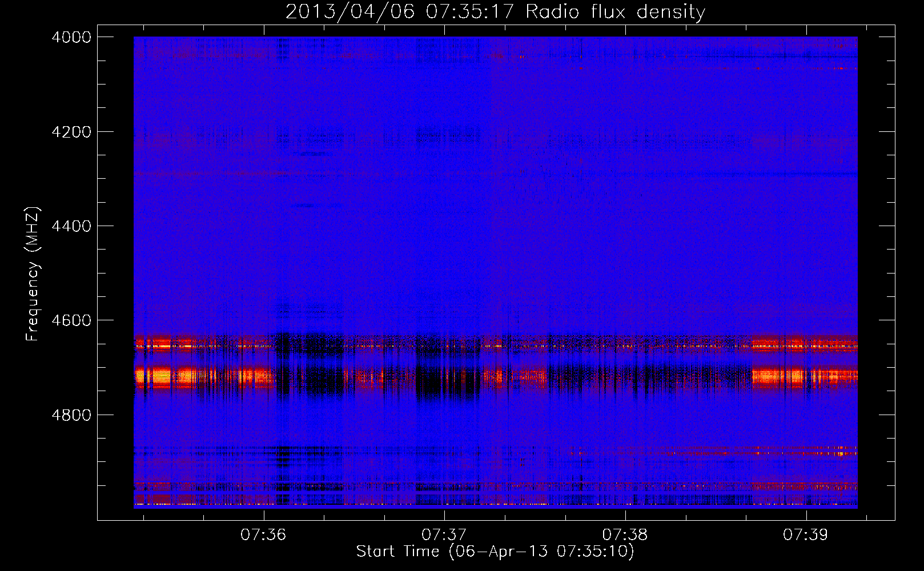Image resolution: width=924 pixels, height=571 pixels.
Task: Click the 'Frequency (MHZ)' axis title
Action: click(33, 274)
